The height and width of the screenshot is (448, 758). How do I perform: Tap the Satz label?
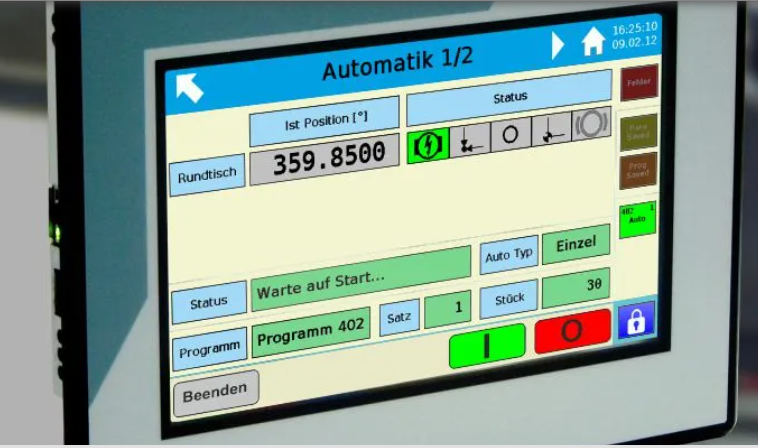tap(399, 318)
